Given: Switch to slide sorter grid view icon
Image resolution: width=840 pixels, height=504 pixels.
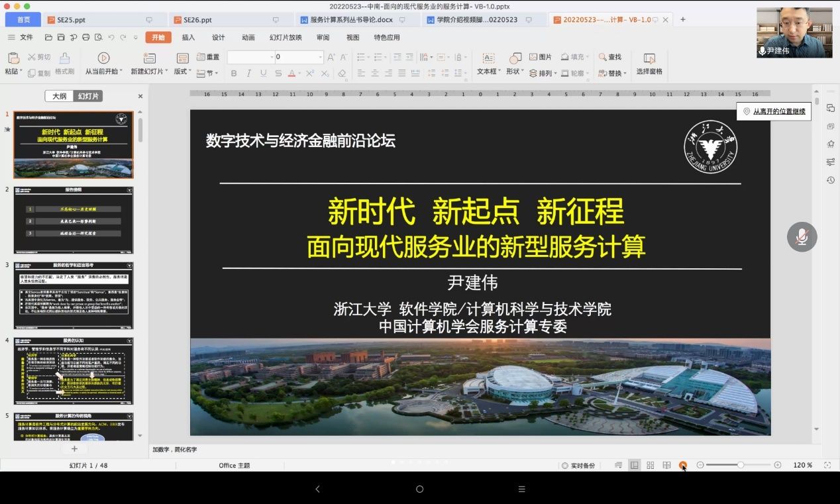Looking at the screenshot, I should [651, 466].
